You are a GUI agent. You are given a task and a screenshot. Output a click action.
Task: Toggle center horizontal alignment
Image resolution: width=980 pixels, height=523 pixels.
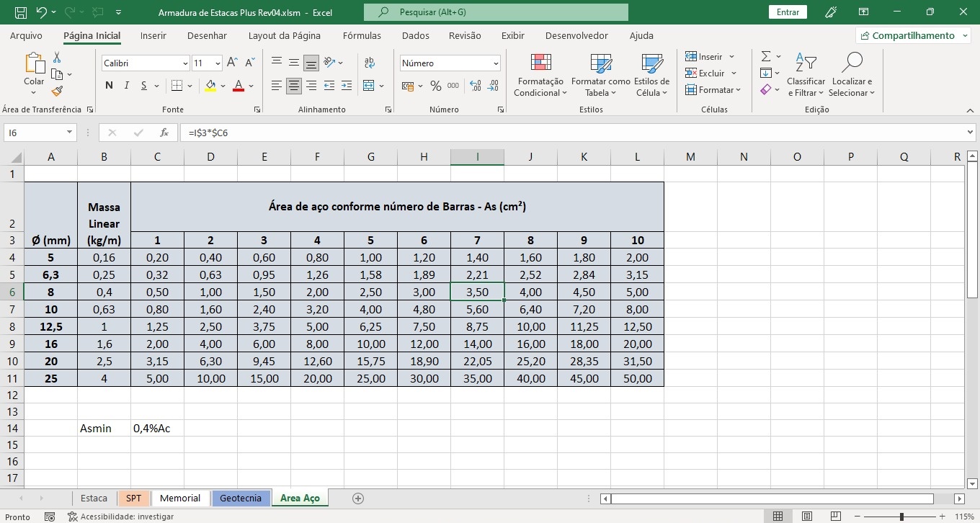(x=294, y=86)
